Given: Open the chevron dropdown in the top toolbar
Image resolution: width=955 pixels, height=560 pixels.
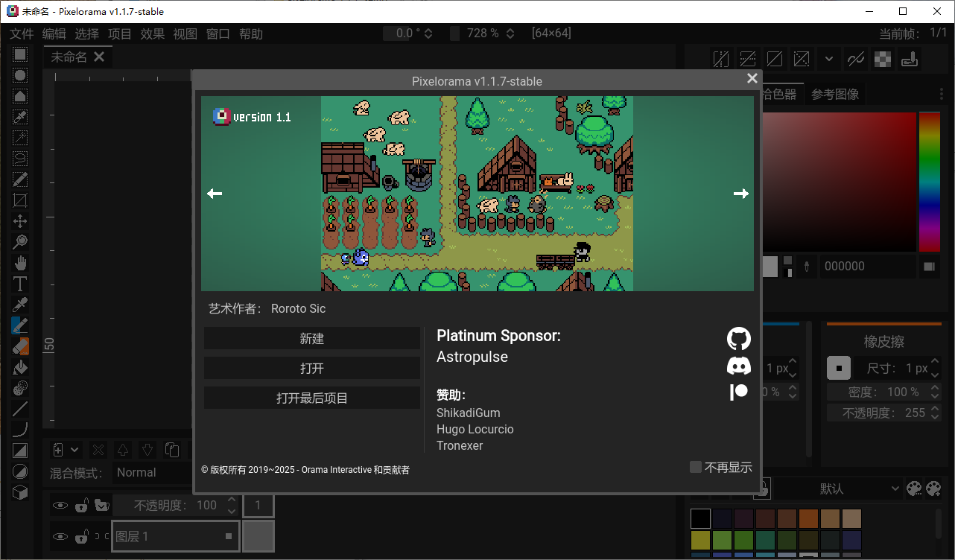Looking at the screenshot, I should [x=829, y=59].
